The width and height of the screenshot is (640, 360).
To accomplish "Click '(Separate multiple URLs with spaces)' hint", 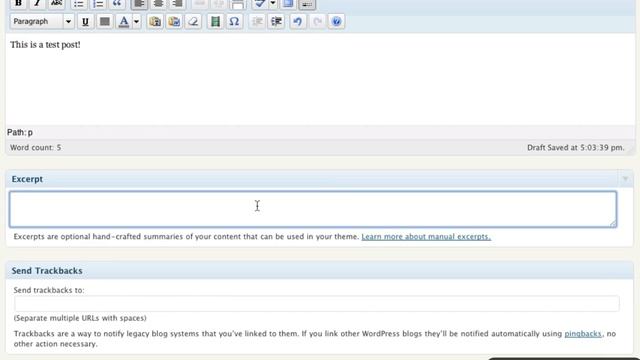I will pyautogui.click(x=80, y=318).
